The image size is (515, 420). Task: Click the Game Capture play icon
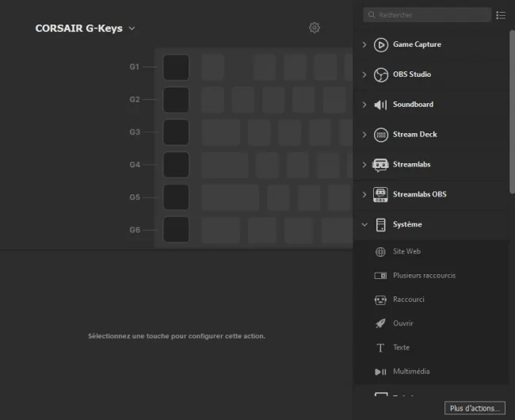coord(380,44)
